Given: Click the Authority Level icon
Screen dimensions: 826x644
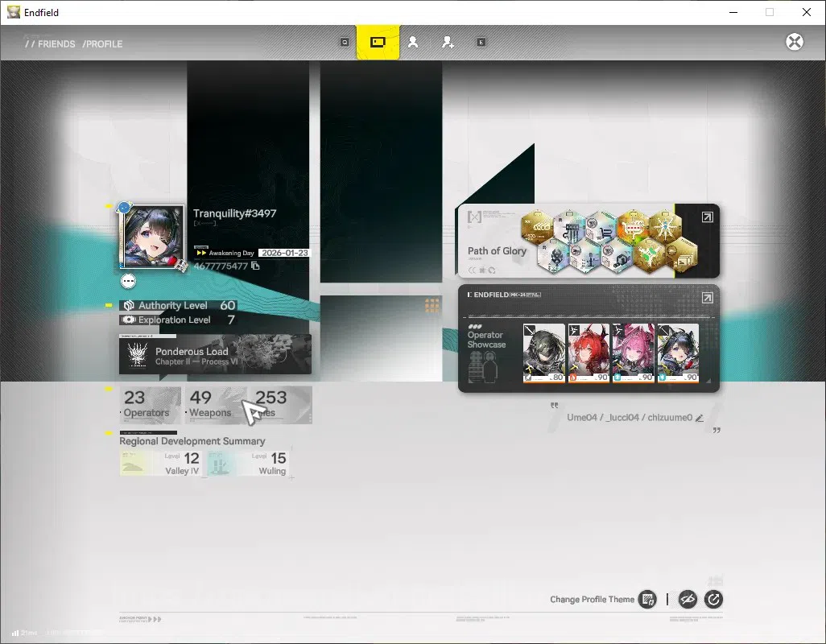Looking at the screenshot, I should point(129,305).
